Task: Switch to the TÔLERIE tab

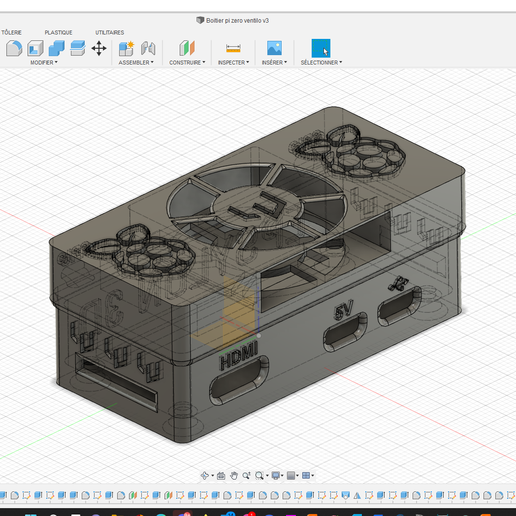Action: (11, 32)
